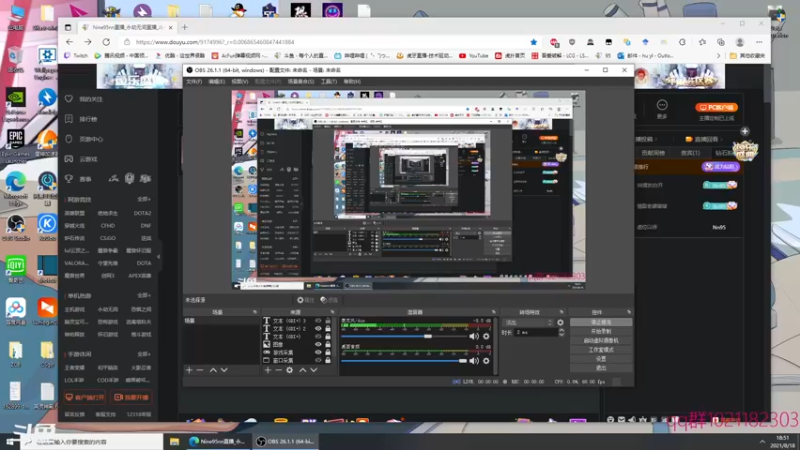Click the stop streaming button in Controls
Viewport: 800px width, 450px height.
[601, 322]
